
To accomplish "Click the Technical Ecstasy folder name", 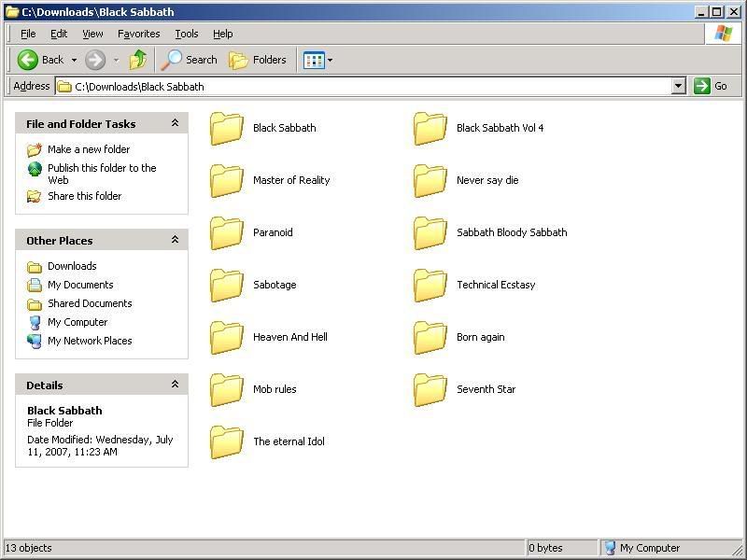I will pos(496,285).
